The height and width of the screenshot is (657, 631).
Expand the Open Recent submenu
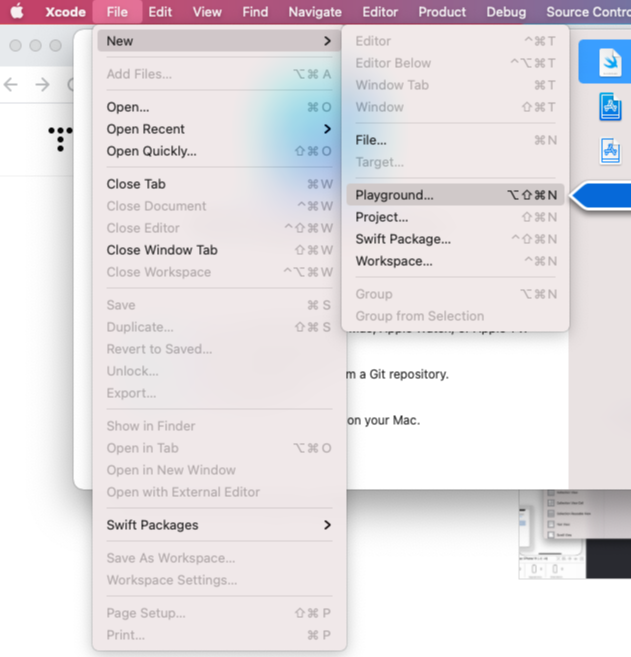(x=219, y=129)
